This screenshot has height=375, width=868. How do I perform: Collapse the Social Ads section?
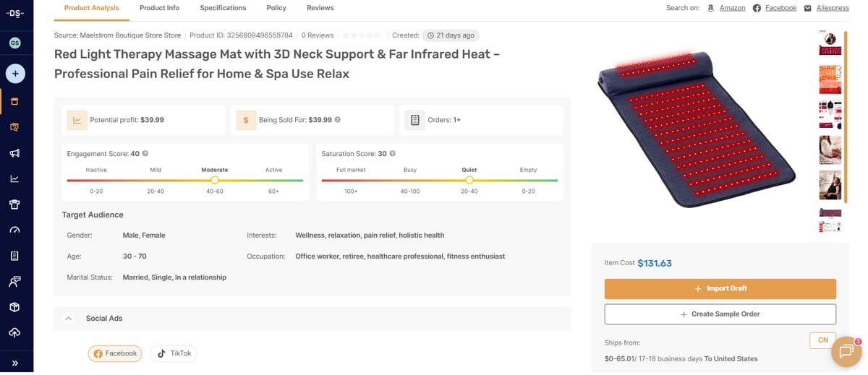click(69, 318)
